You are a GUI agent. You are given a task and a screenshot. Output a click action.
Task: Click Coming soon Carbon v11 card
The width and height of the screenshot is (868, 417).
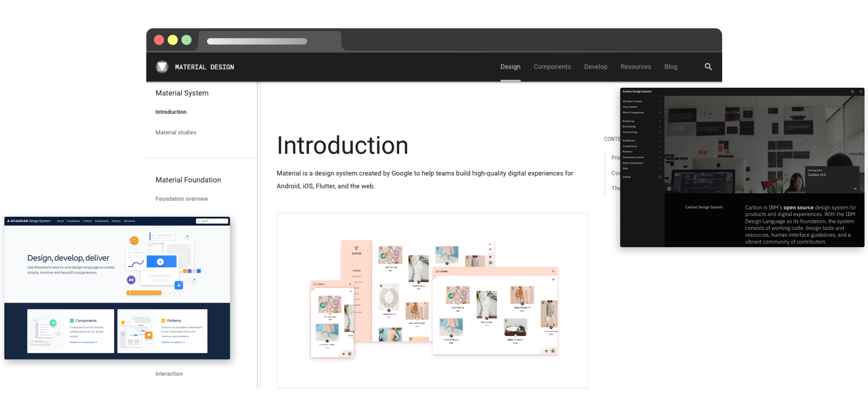point(832,179)
